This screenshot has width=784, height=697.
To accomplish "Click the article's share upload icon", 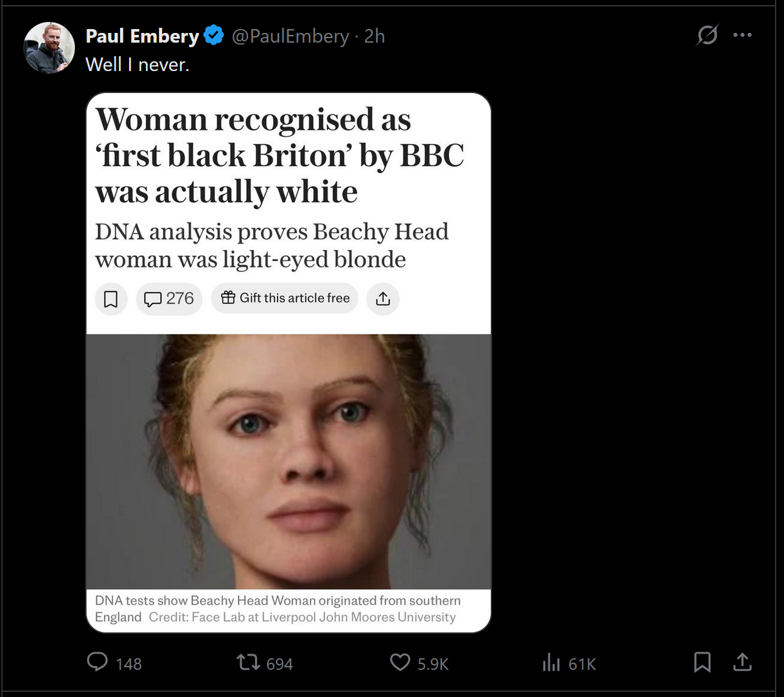I will point(383,298).
